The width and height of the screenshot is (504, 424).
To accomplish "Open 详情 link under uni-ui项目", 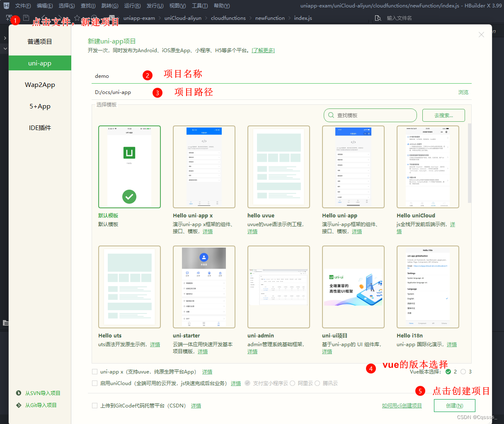I will coord(327,352).
